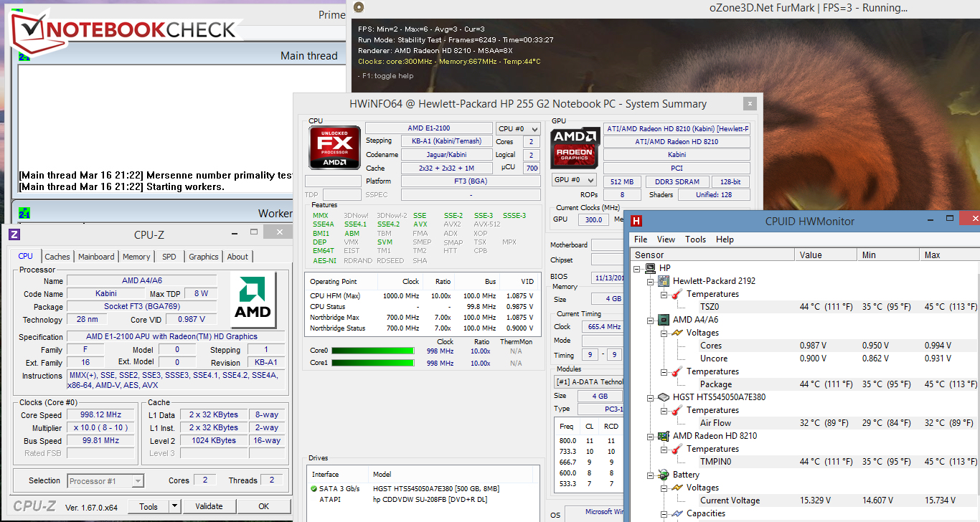This screenshot has width=980, height=522.
Task: Click the AMD Radeon Graphics logo in HWiNFO64
Action: click(x=574, y=148)
